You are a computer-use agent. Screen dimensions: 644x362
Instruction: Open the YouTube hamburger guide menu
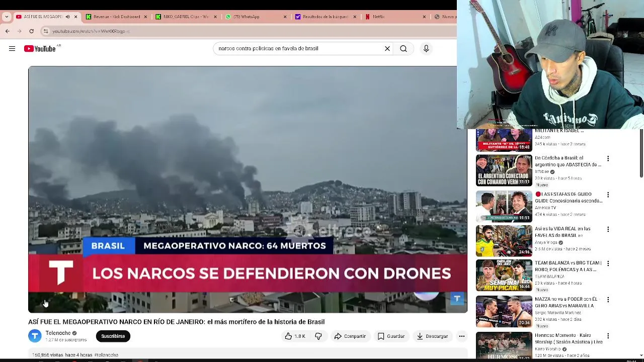(x=12, y=49)
